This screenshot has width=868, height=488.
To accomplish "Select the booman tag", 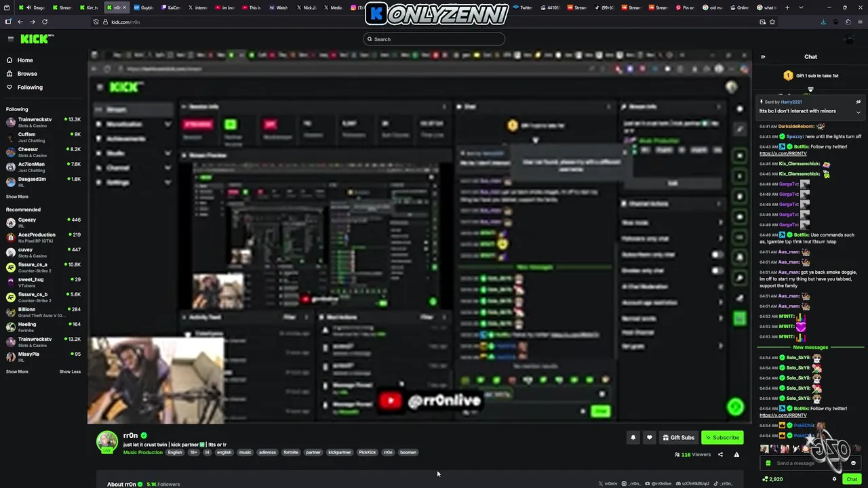I will tap(408, 452).
